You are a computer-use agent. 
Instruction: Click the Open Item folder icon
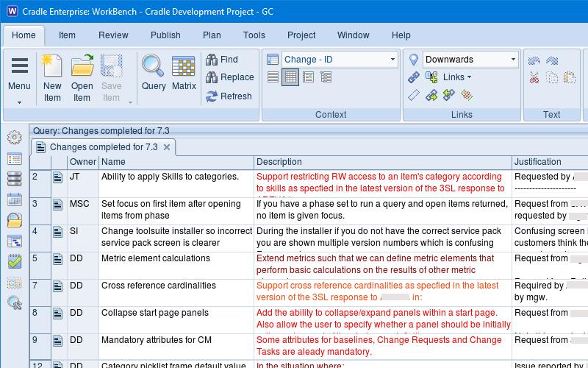click(x=82, y=66)
